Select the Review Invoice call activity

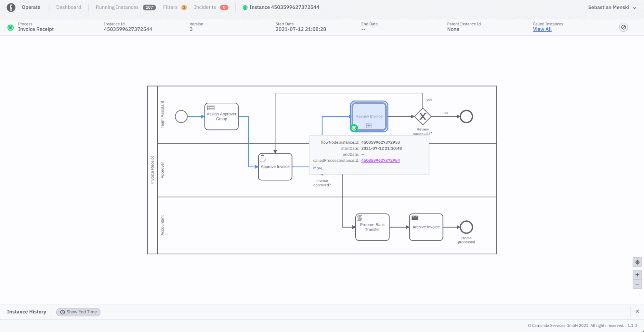click(369, 117)
